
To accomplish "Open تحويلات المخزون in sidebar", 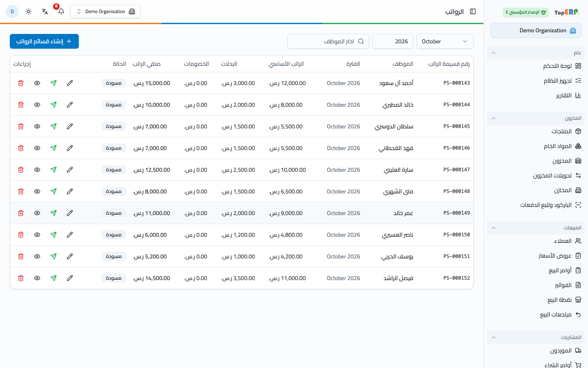I will tap(557, 175).
